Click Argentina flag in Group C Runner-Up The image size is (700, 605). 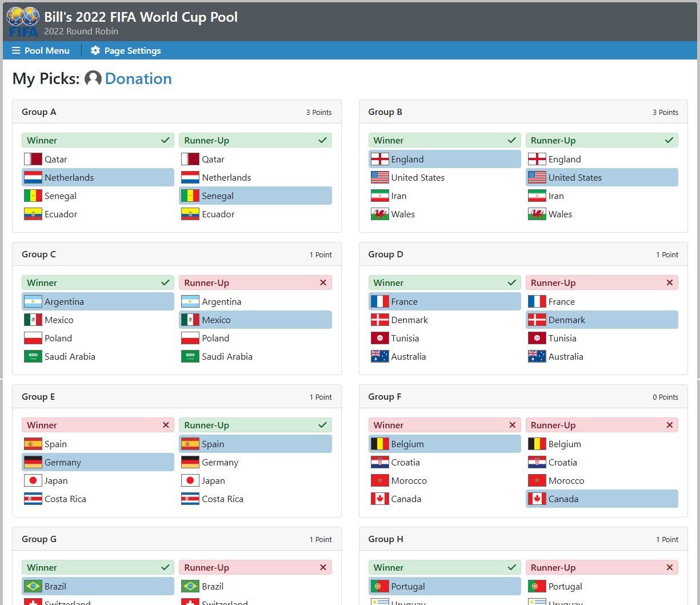[190, 301]
